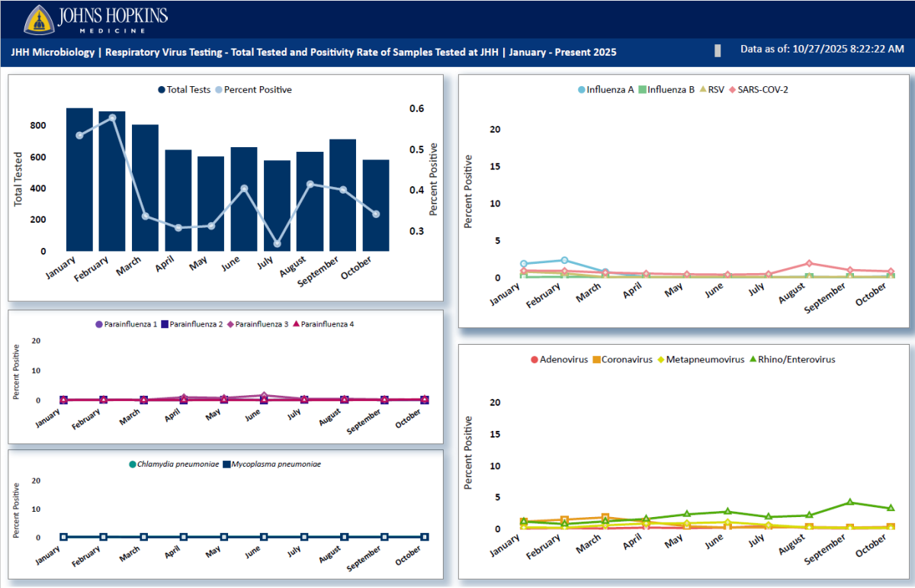This screenshot has width=915, height=588.
Task: Select the Influenza A legend marker
Action: (x=582, y=89)
